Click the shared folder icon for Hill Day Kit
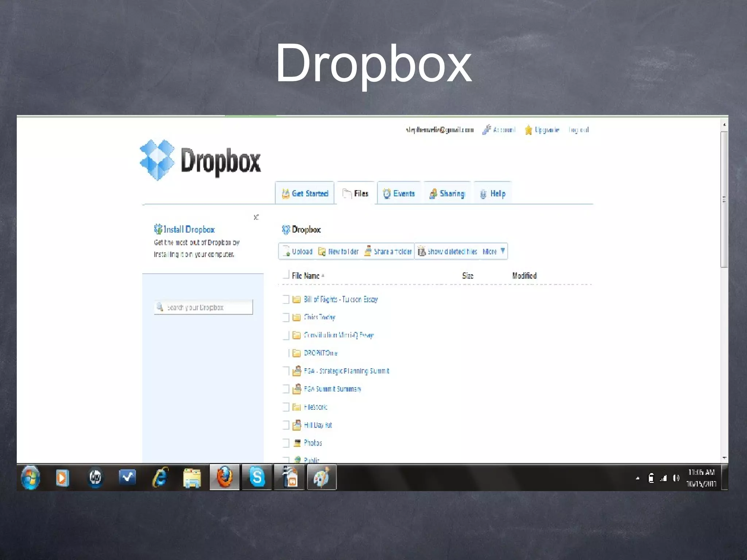 pos(297,425)
